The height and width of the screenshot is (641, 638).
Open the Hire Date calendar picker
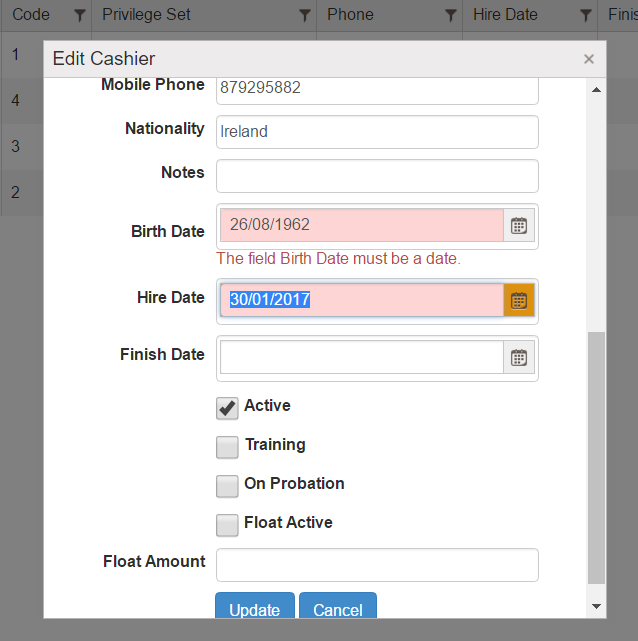(519, 300)
